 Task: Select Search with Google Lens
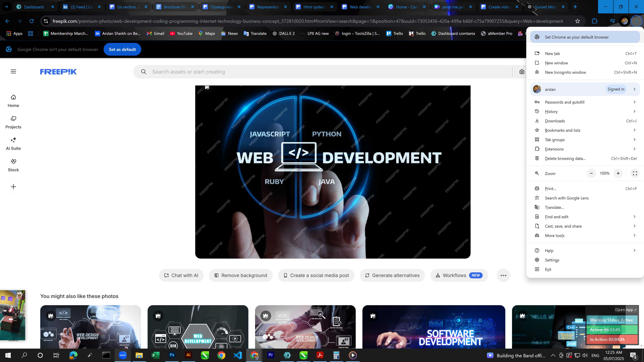coord(585,198)
